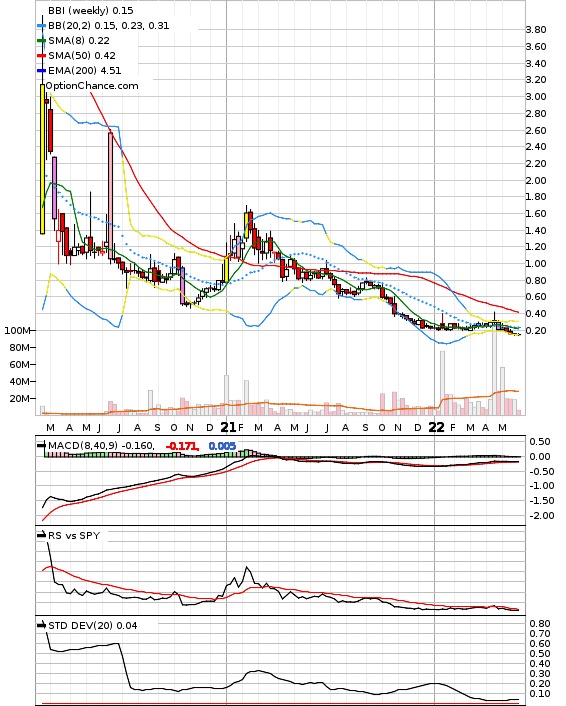Click the green SMA(8) legend marker
The width and height of the screenshot is (566, 706).
click(41, 41)
